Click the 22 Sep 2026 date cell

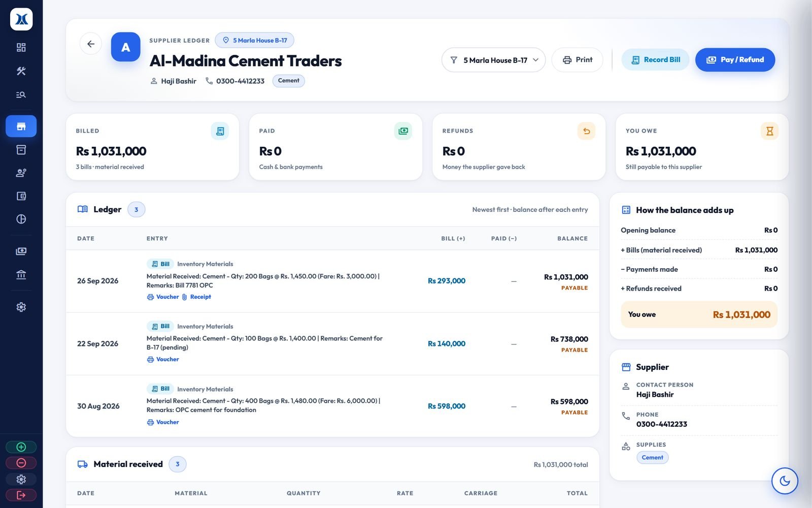click(x=97, y=344)
